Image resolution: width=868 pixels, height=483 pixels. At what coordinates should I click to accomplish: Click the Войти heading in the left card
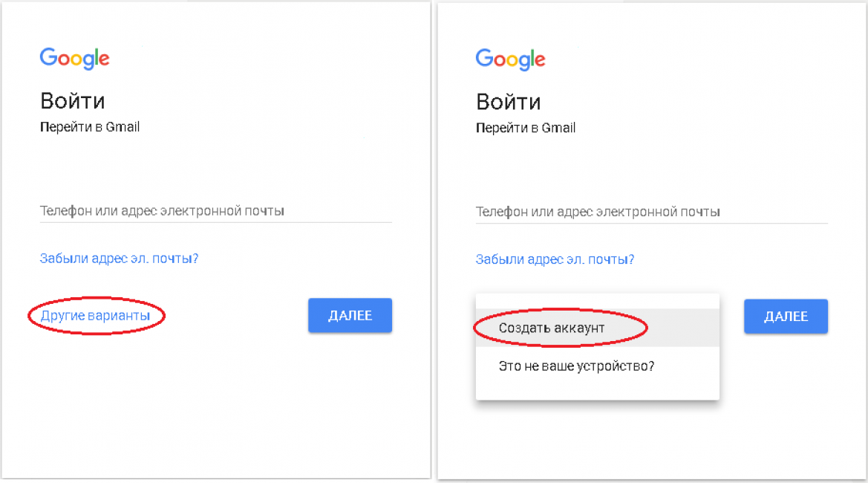point(73,101)
